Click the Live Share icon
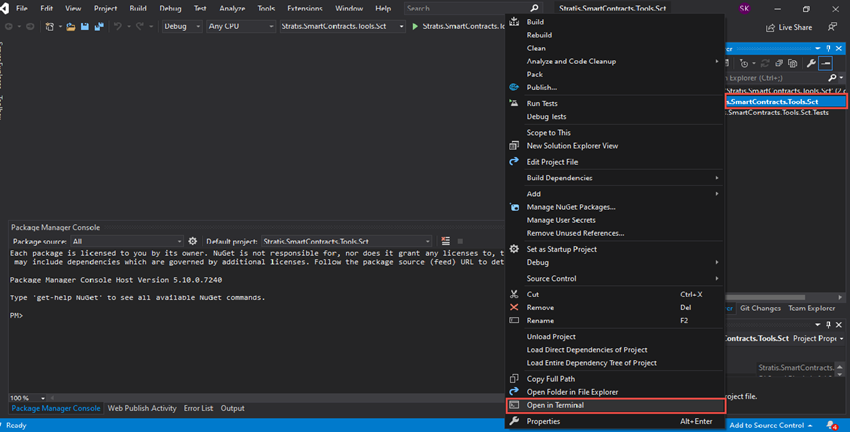 (770, 27)
